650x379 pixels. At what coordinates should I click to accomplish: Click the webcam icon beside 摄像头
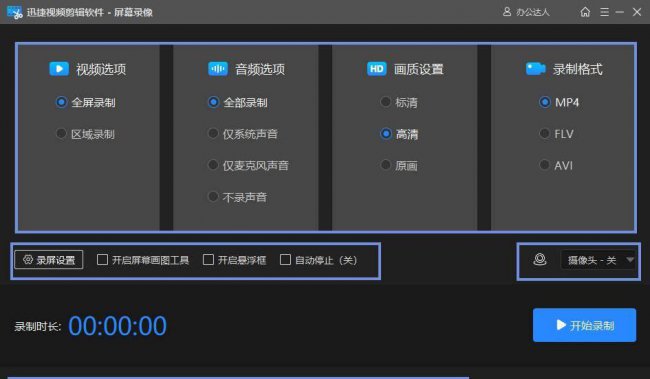click(539, 260)
